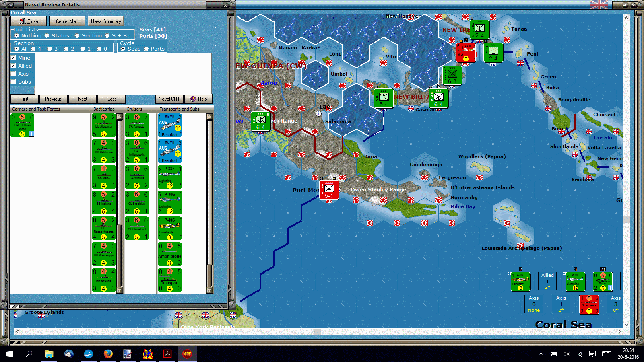Click red Submarine counter in Coral Sea box
Screen dimensions: 644x362
coord(589,304)
